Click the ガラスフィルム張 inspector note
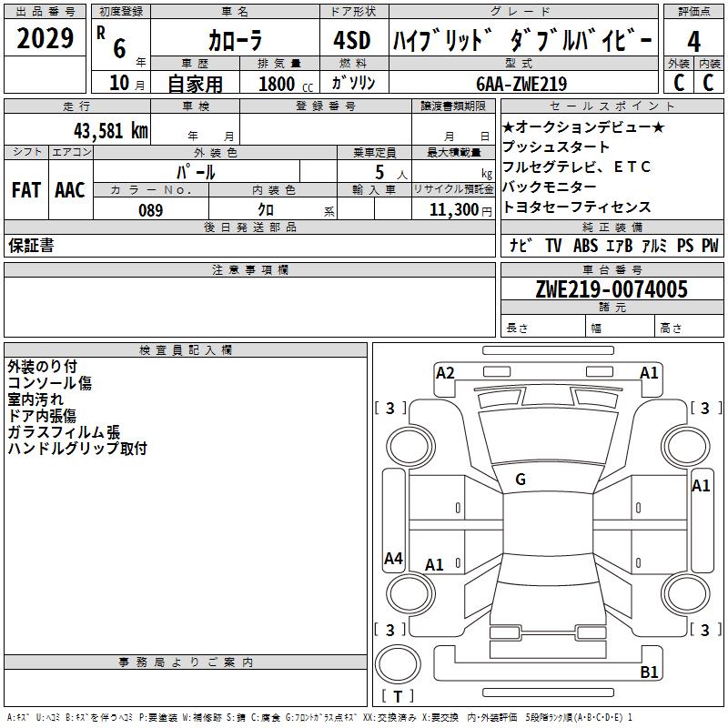The image size is (728, 728). [x=64, y=432]
